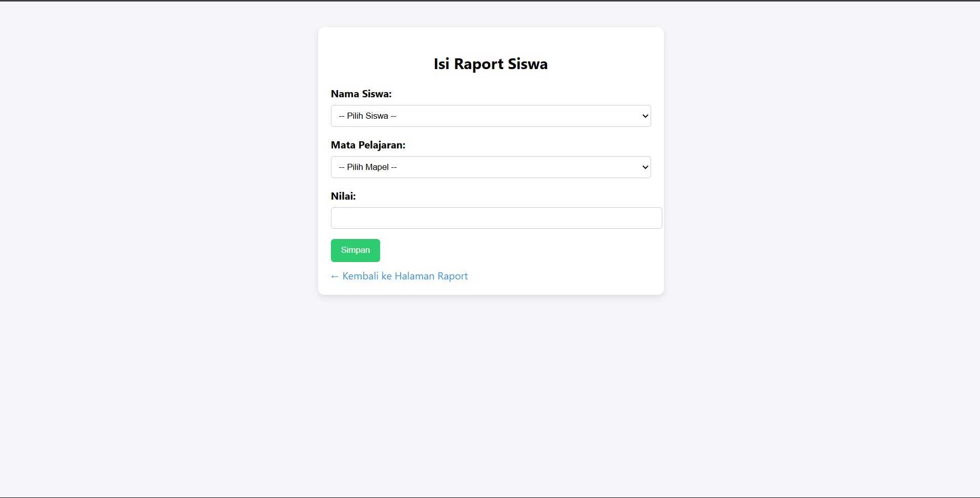Screen dimensions: 980x498
Task: Click the word 'Simpan' on the button
Action: (x=356, y=250)
